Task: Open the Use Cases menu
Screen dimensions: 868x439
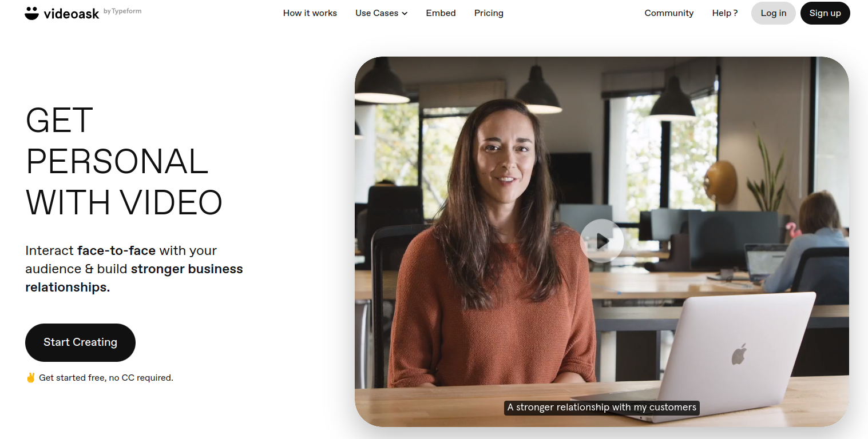Action: (x=381, y=13)
